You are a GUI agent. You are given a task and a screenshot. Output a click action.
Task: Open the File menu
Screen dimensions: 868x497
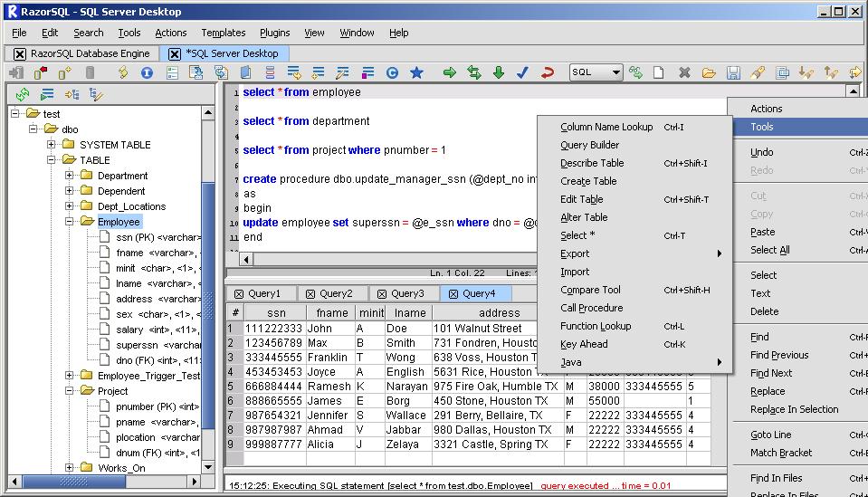tap(19, 33)
